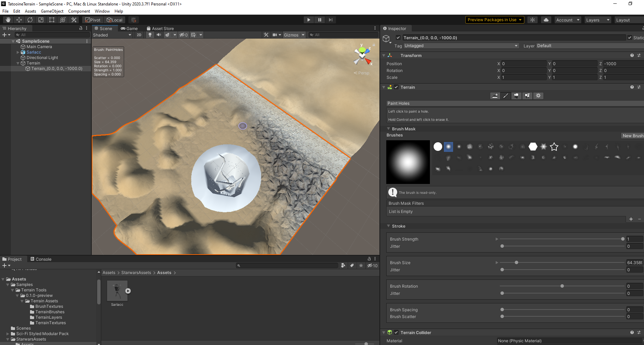Choose the solid circle brush

tap(438, 147)
